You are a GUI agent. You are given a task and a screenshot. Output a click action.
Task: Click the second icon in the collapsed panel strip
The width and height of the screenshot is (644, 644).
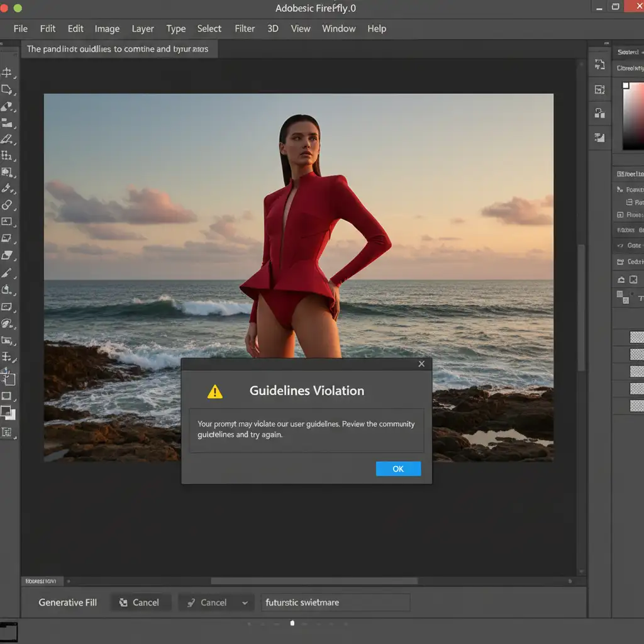pyautogui.click(x=600, y=89)
